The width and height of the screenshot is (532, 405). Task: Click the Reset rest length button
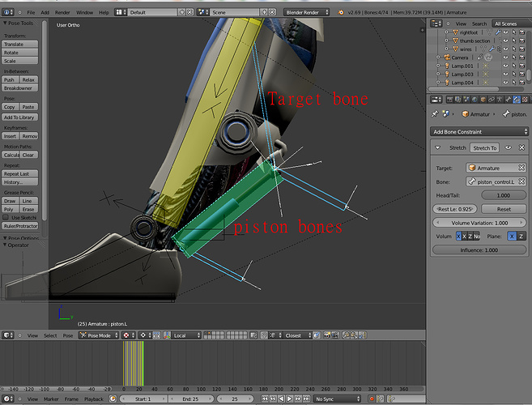pyautogui.click(x=504, y=209)
